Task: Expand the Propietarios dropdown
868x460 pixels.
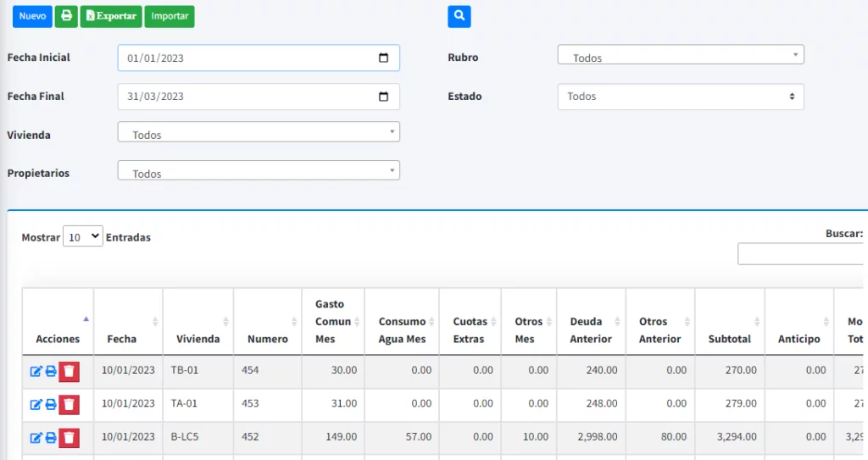Action: 259,171
